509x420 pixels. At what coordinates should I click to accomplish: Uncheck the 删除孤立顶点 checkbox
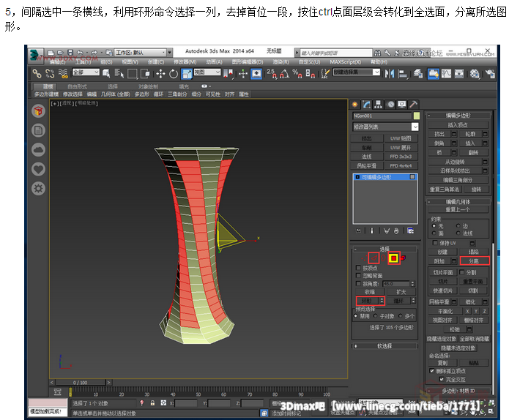(432, 371)
